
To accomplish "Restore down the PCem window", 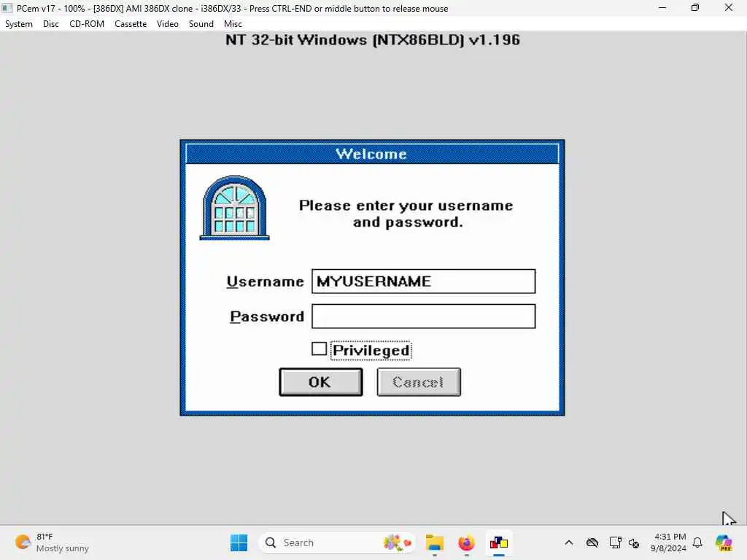I will [x=695, y=8].
